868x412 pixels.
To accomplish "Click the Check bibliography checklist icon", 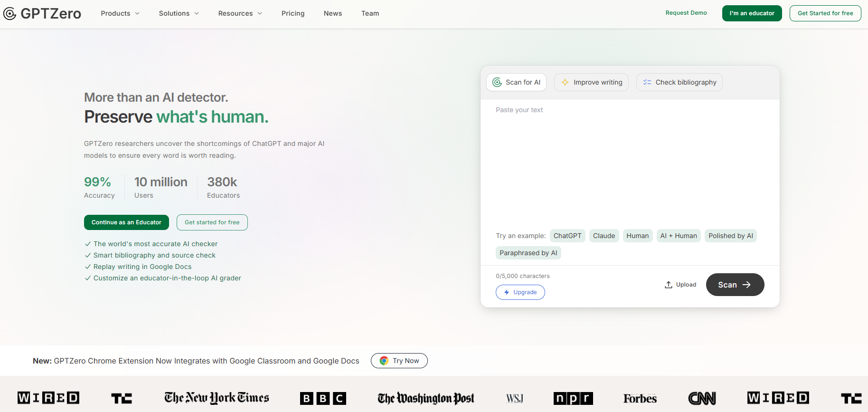I will (x=647, y=82).
